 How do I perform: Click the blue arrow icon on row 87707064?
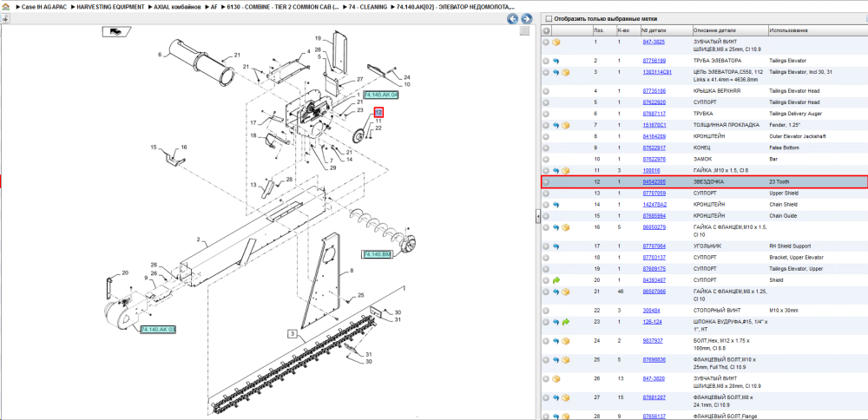coord(556,246)
